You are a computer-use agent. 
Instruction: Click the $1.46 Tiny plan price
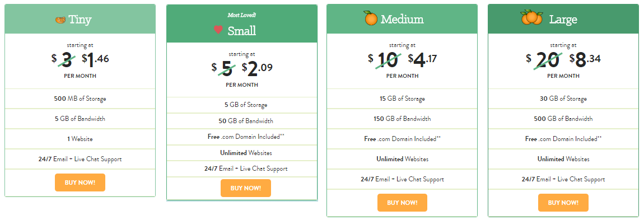(x=95, y=59)
